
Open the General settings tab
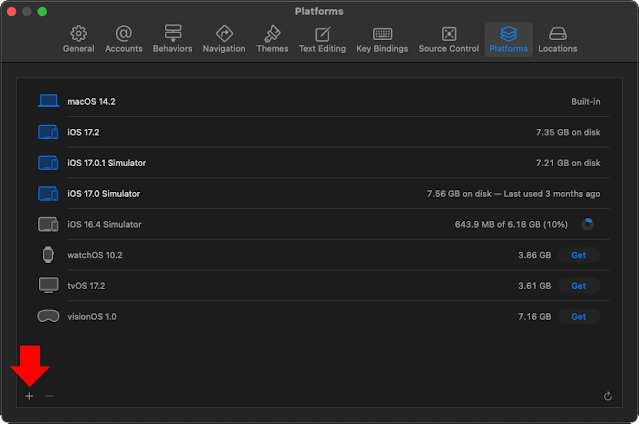pyautogui.click(x=78, y=40)
